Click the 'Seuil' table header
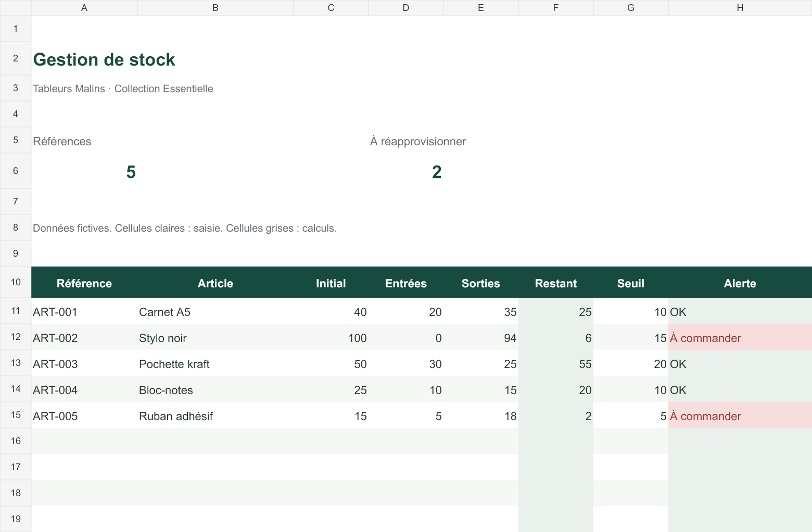This screenshot has height=532, width=812. click(631, 283)
